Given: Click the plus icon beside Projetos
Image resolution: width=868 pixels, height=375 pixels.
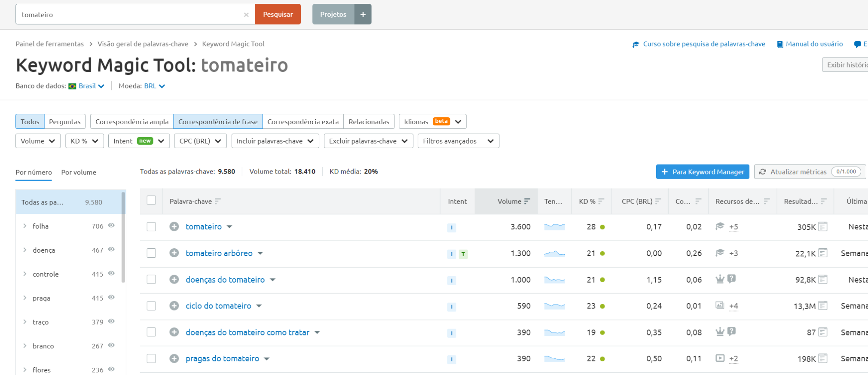Looking at the screenshot, I should tap(363, 14).
